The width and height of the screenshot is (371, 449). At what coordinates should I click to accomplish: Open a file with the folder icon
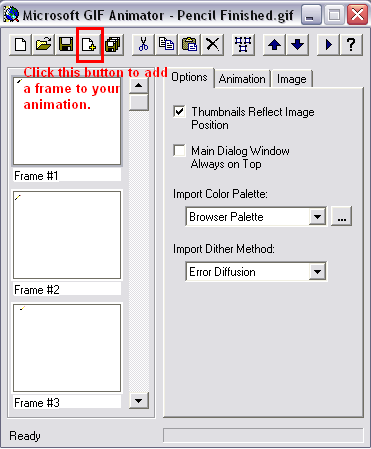[43, 44]
